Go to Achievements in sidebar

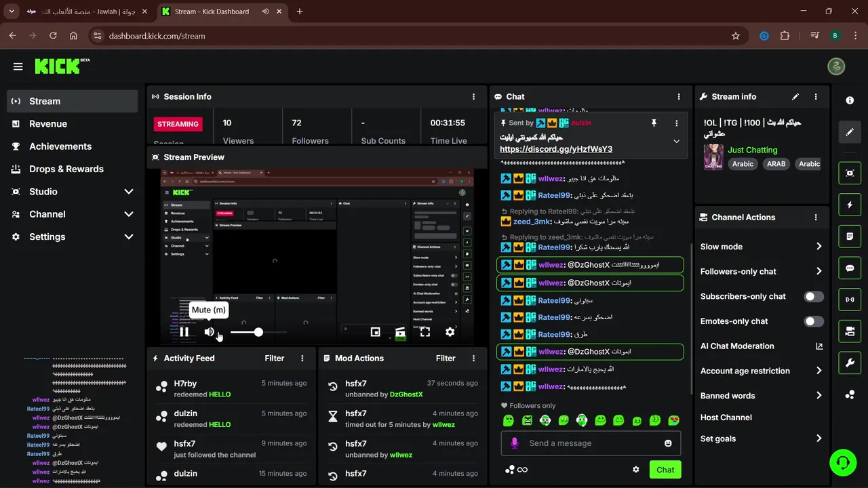coord(73,146)
